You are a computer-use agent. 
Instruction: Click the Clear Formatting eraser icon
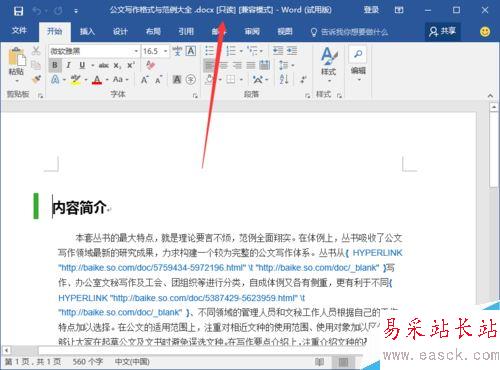click(150, 65)
